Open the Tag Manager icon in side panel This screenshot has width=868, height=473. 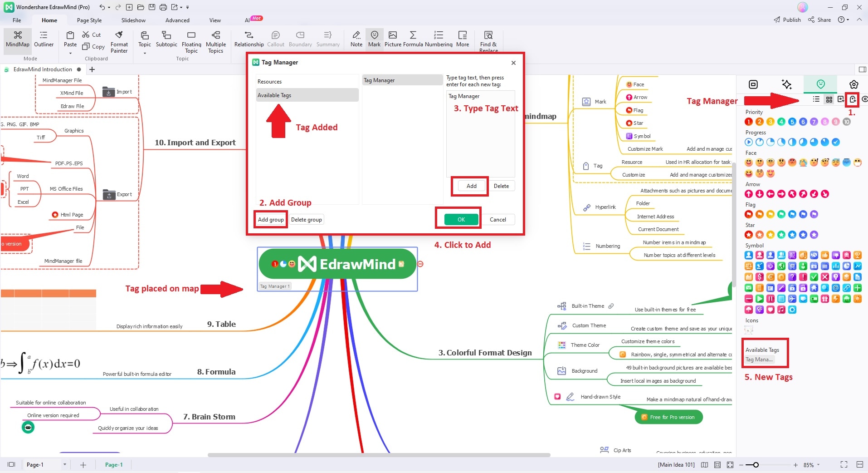pos(853,99)
